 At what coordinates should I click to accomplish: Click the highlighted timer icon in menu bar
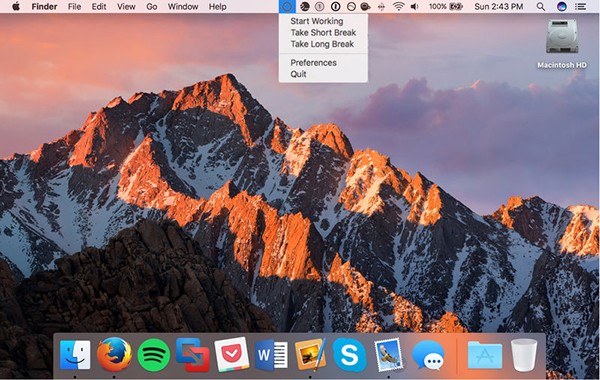[287, 7]
